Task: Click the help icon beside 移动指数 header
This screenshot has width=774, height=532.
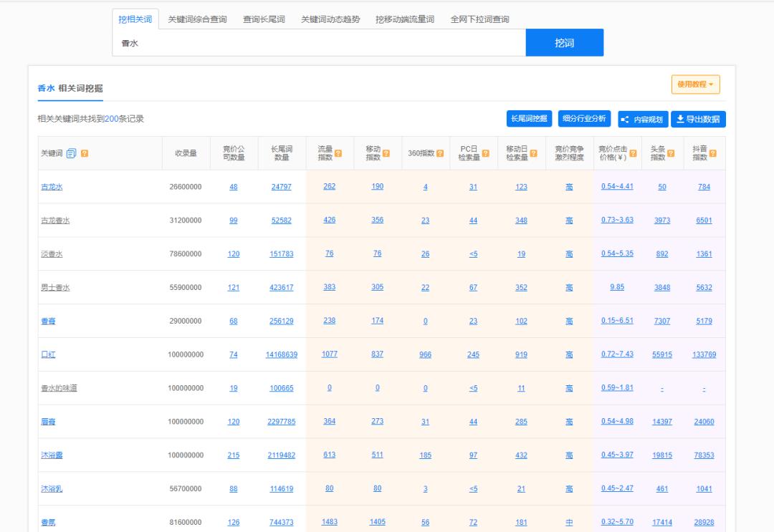Action: (x=386, y=153)
